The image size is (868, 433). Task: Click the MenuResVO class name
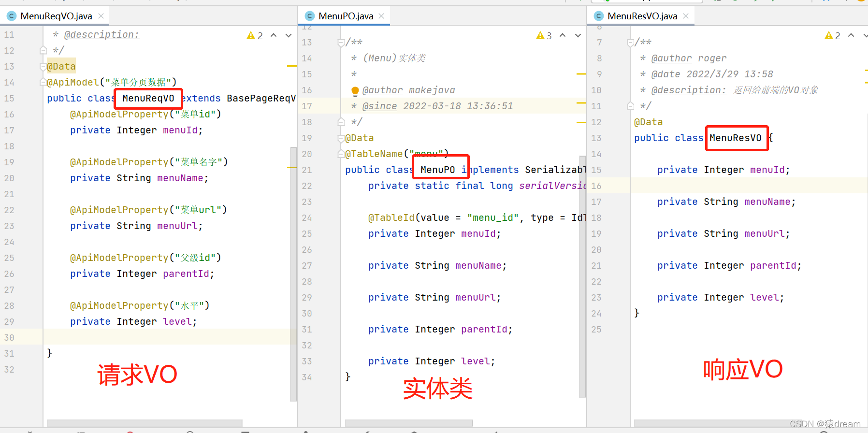click(x=735, y=138)
